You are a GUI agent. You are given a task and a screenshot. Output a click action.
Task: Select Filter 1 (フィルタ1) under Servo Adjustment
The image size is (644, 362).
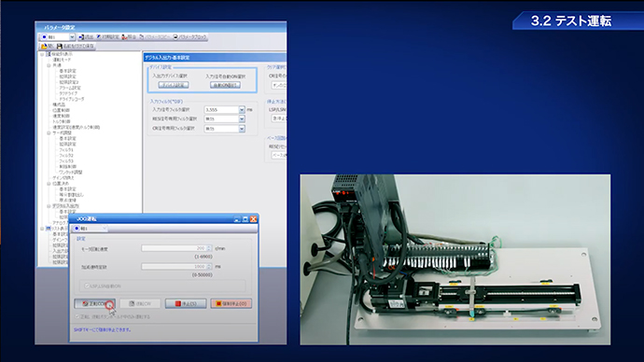point(66,150)
